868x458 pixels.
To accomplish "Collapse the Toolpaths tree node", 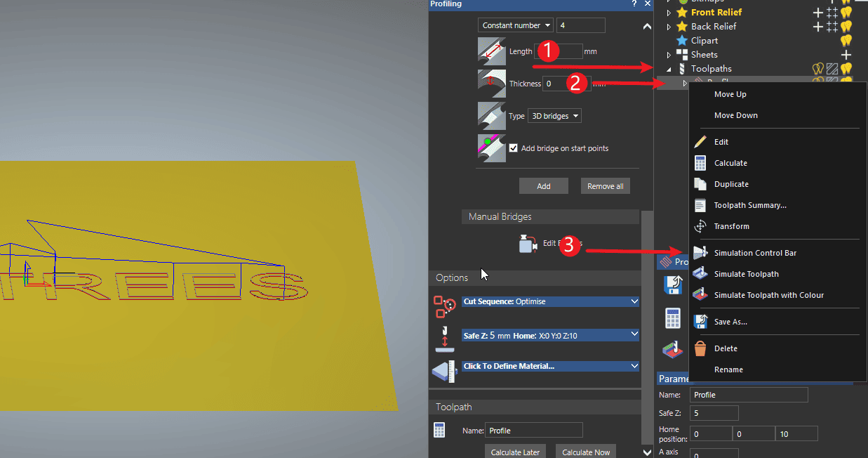I will click(669, 69).
